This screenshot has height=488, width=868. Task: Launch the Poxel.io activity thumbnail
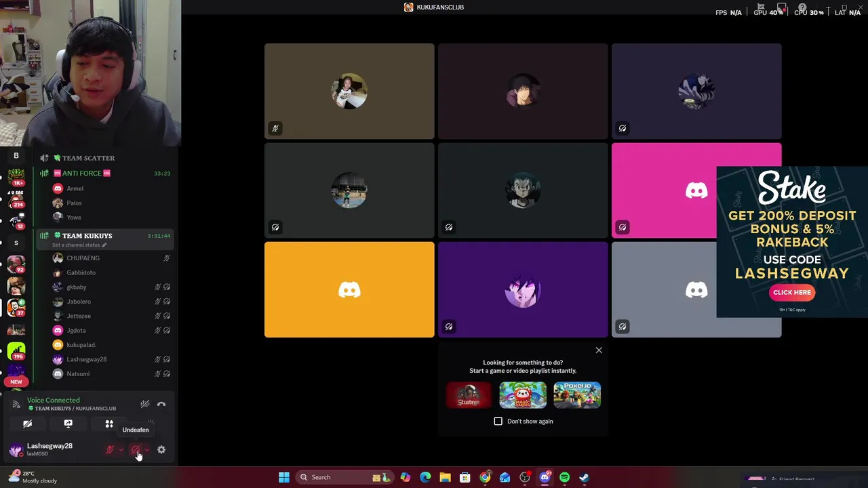(577, 395)
